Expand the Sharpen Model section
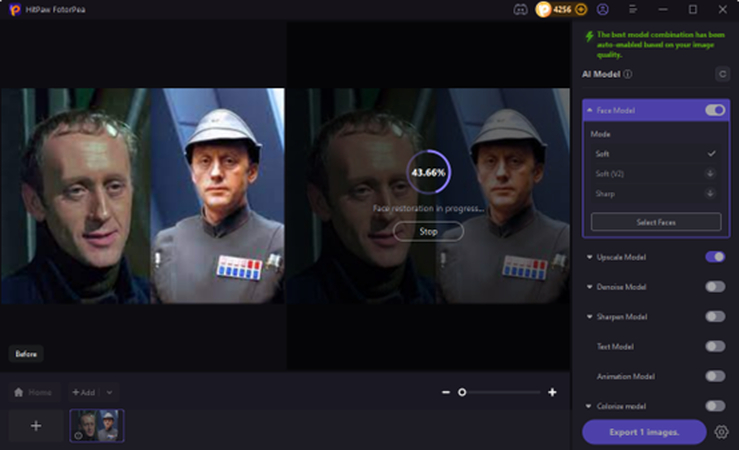The width and height of the screenshot is (739, 450). click(589, 316)
